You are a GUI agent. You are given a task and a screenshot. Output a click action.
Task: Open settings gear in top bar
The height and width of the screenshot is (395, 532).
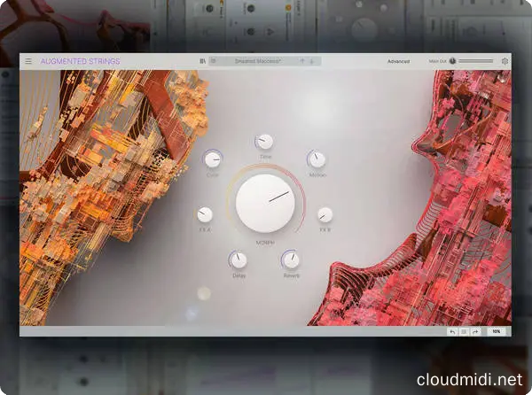pyautogui.click(x=505, y=62)
